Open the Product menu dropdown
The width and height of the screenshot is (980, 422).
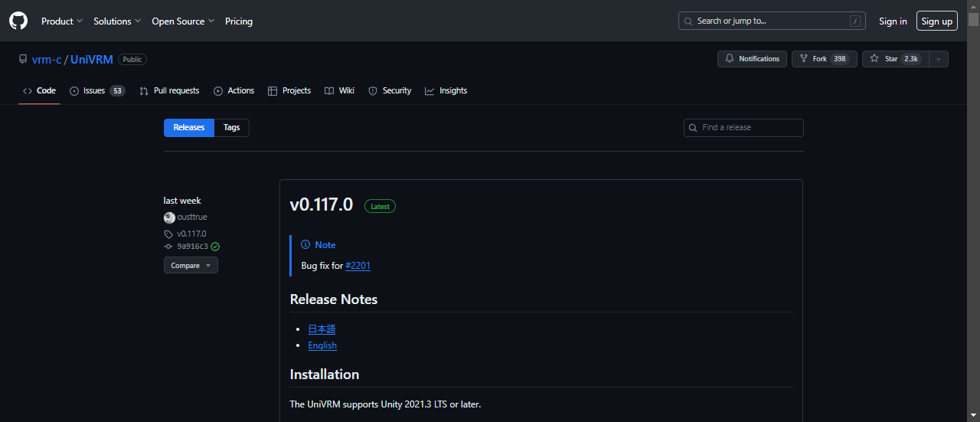coord(62,21)
